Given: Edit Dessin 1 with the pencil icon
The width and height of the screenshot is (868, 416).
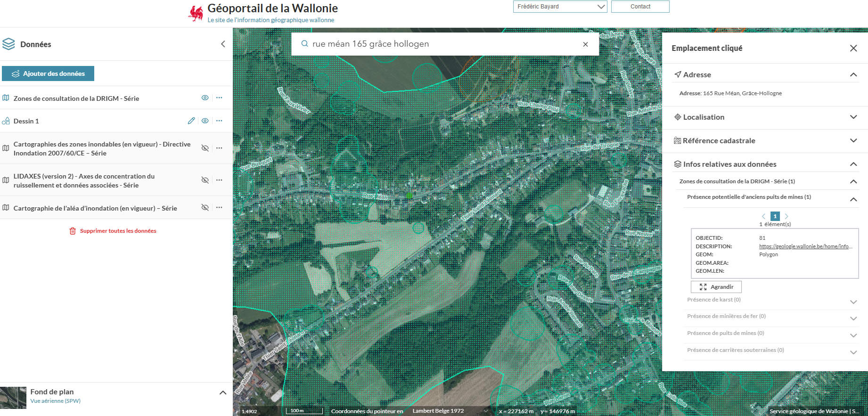Looking at the screenshot, I should click(x=191, y=121).
